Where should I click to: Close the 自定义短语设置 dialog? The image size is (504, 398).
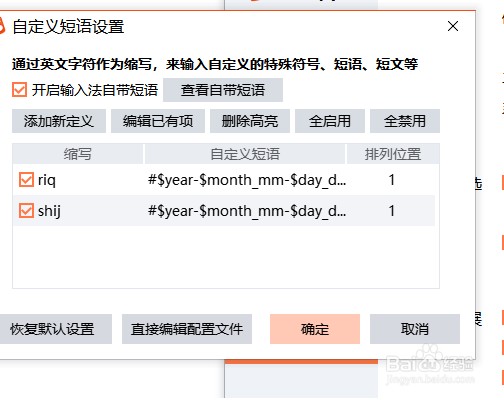[453, 26]
